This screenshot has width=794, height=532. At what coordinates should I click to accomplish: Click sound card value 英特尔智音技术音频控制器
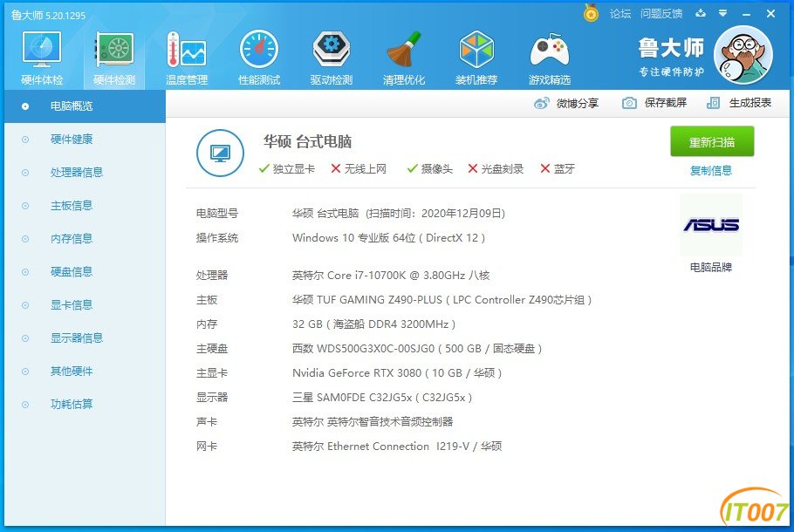click(373, 421)
